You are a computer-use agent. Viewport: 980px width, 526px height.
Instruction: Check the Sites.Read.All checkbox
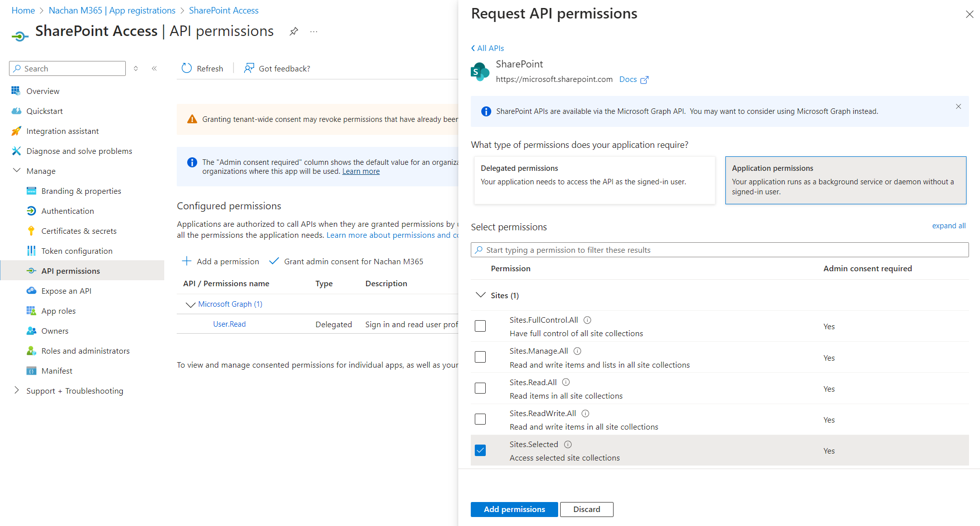click(x=480, y=388)
